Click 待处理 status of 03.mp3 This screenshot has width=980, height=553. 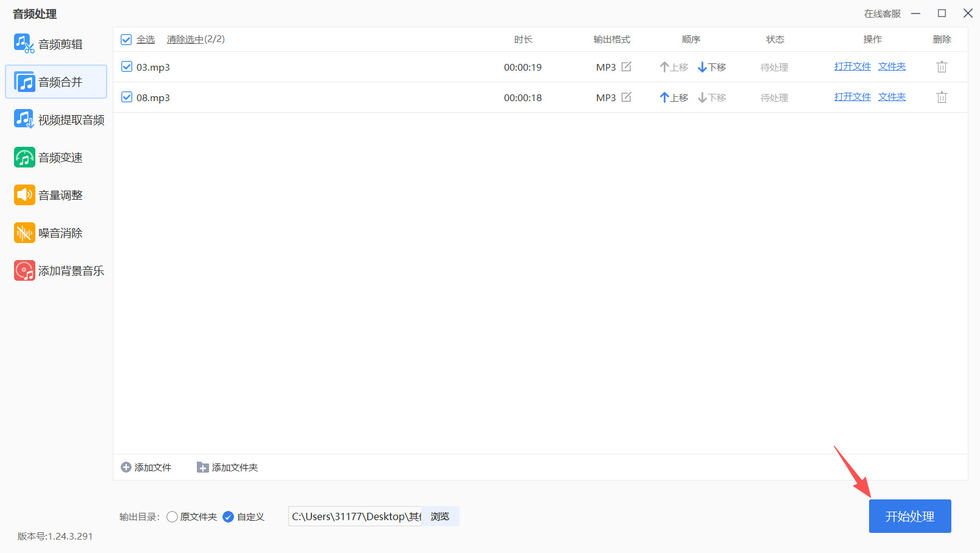click(x=774, y=67)
